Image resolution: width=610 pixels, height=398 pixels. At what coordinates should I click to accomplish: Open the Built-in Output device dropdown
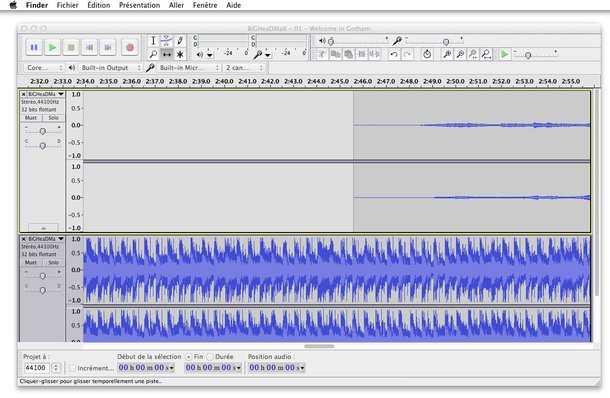click(110, 68)
